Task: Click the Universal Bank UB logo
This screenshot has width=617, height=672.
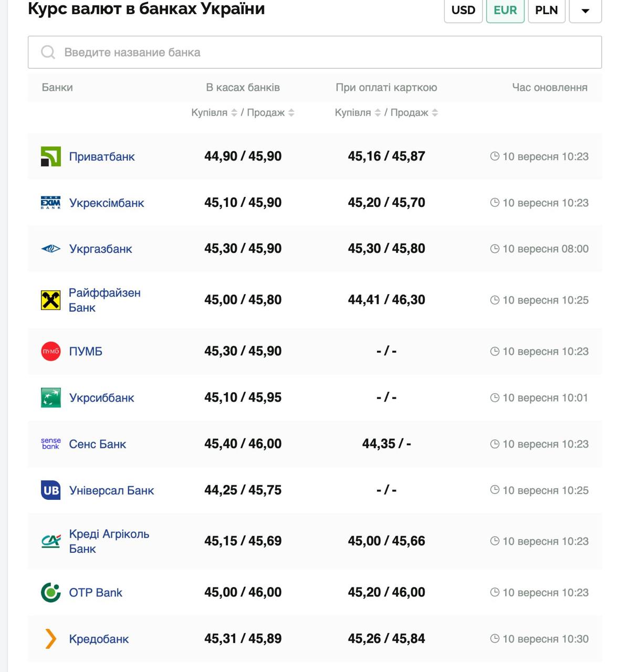Action: coord(51,490)
